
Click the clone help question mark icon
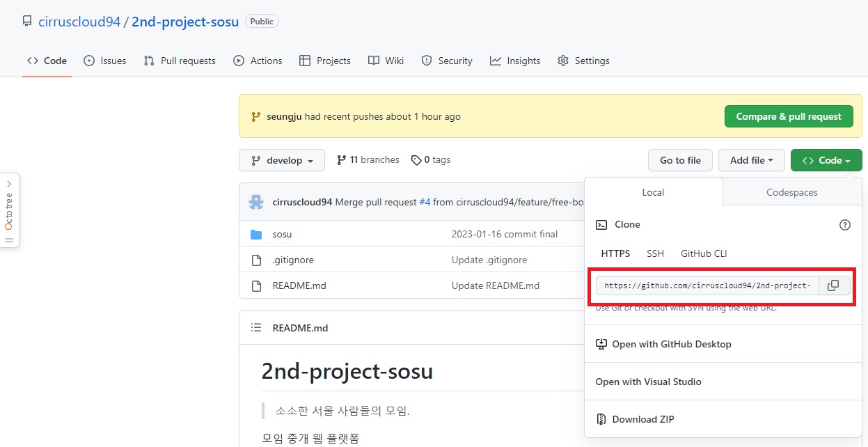[x=845, y=225]
